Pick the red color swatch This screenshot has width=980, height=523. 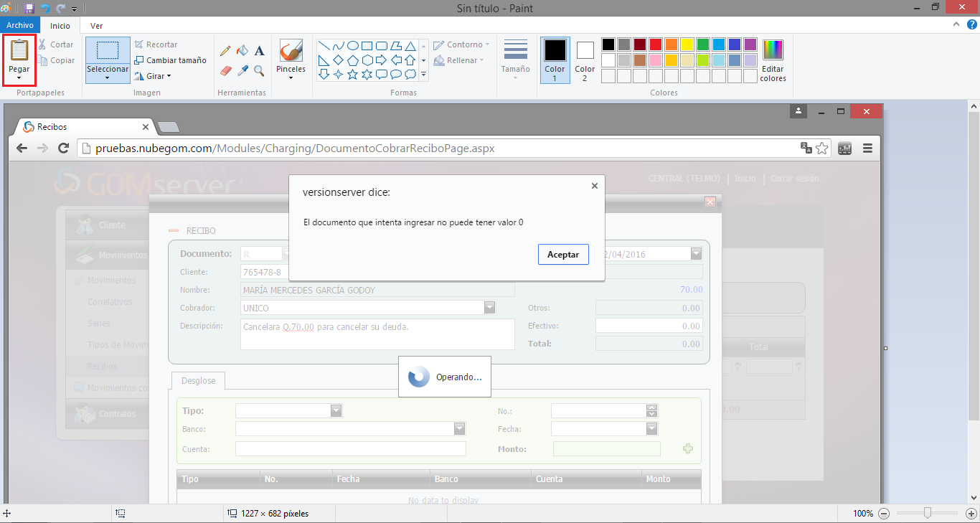pyautogui.click(x=655, y=44)
